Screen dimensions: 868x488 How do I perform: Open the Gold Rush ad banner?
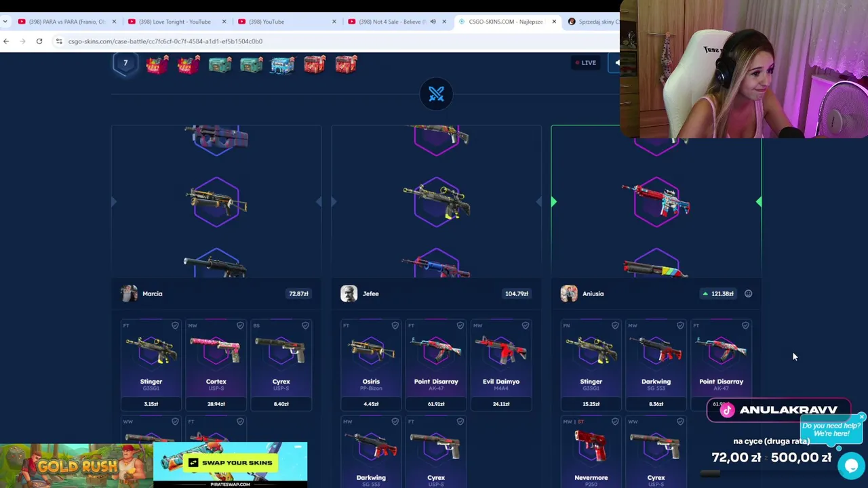[77, 466]
